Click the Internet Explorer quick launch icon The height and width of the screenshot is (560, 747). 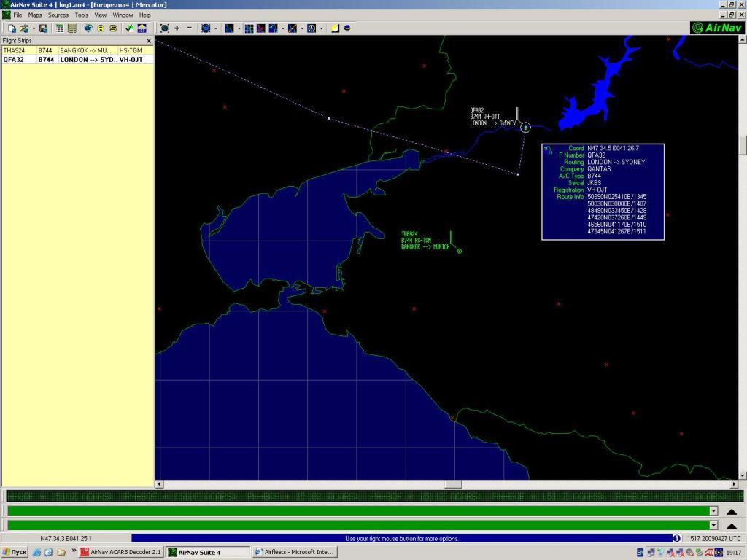(36, 553)
